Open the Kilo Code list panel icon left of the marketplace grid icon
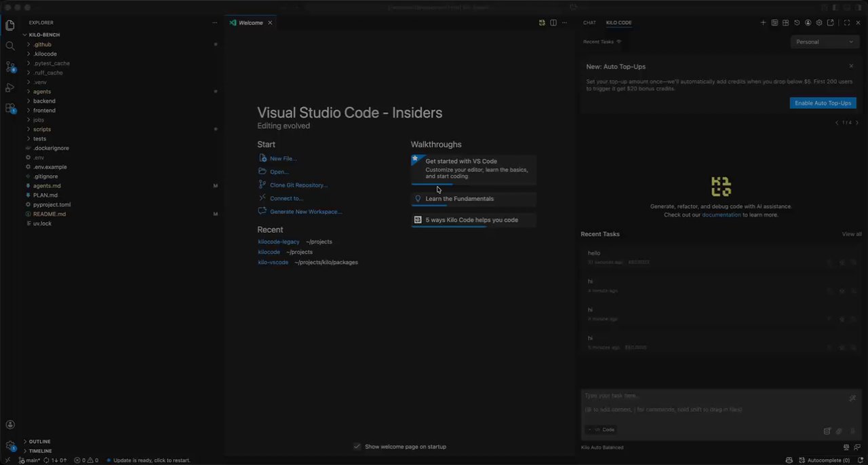The image size is (868, 465). pyautogui.click(x=774, y=22)
